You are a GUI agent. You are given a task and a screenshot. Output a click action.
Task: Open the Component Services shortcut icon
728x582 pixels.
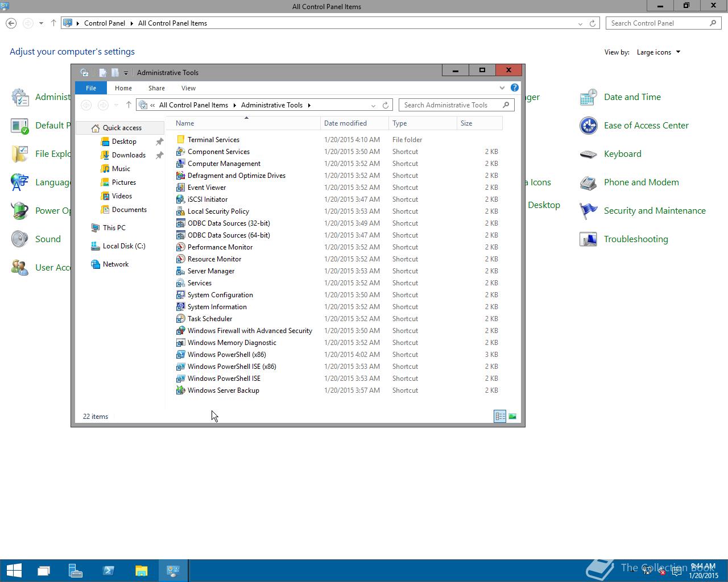pos(180,152)
